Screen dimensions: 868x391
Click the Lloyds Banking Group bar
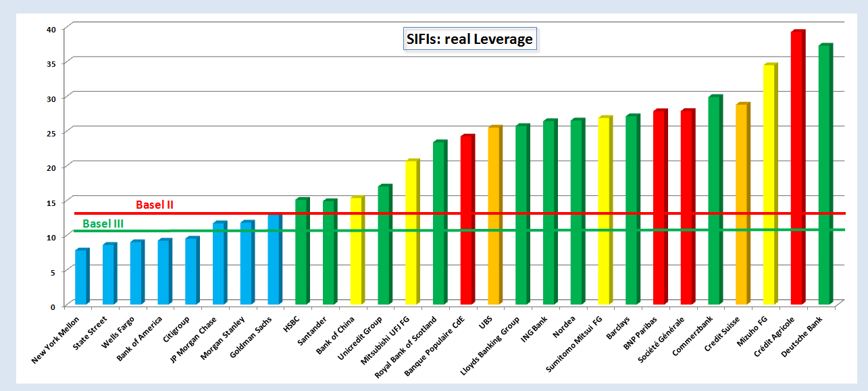523,215
